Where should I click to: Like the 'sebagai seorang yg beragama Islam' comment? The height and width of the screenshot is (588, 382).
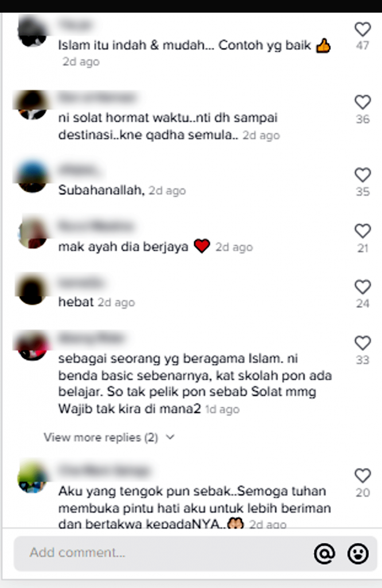pyautogui.click(x=362, y=343)
